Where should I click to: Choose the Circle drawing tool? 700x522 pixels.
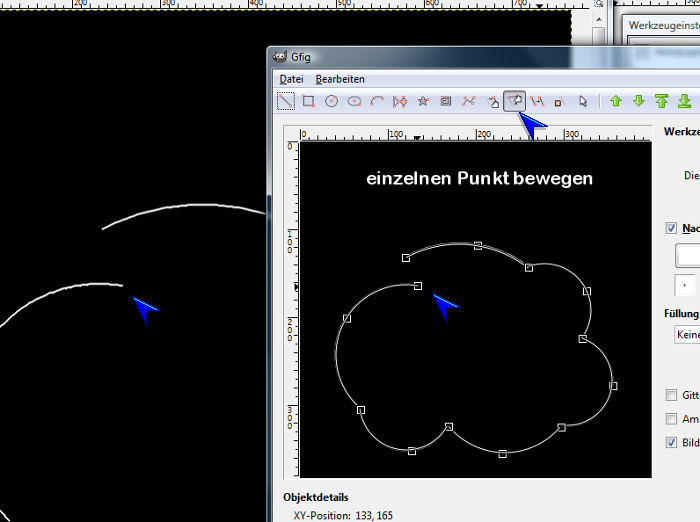[332, 101]
